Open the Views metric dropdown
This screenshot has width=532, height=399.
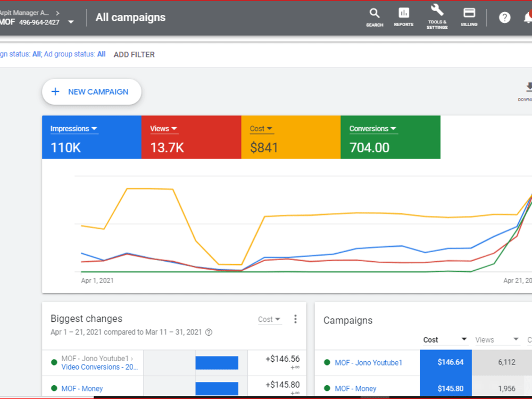pos(163,129)
